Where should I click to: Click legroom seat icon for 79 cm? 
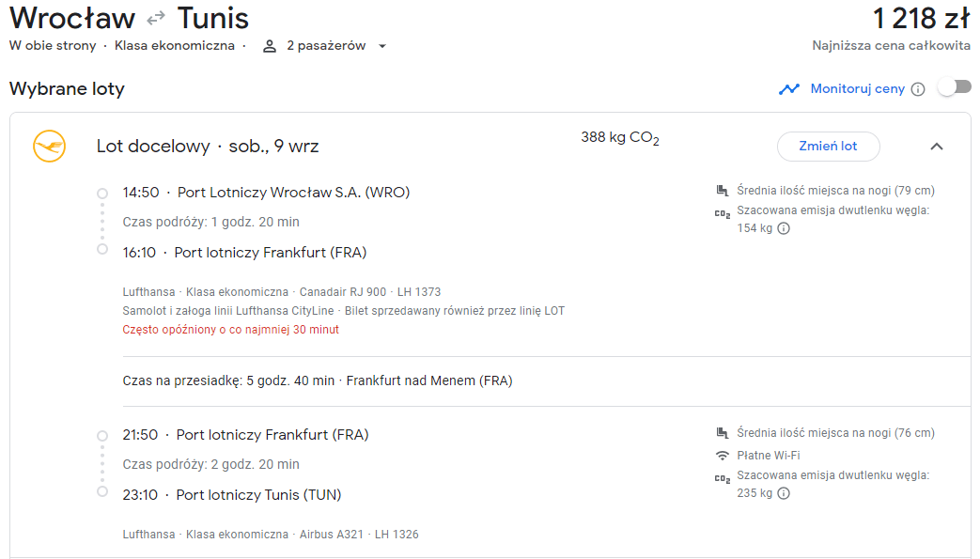click(723, 191)
